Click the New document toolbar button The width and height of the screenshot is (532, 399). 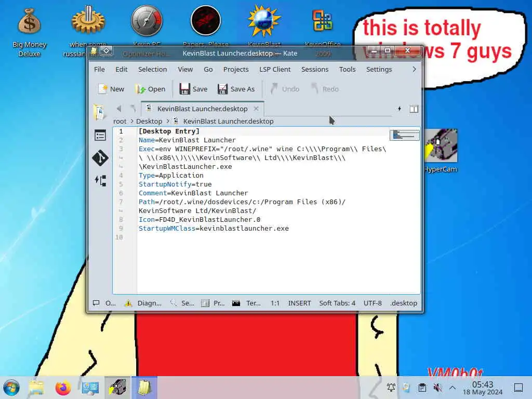click(111, 89)
